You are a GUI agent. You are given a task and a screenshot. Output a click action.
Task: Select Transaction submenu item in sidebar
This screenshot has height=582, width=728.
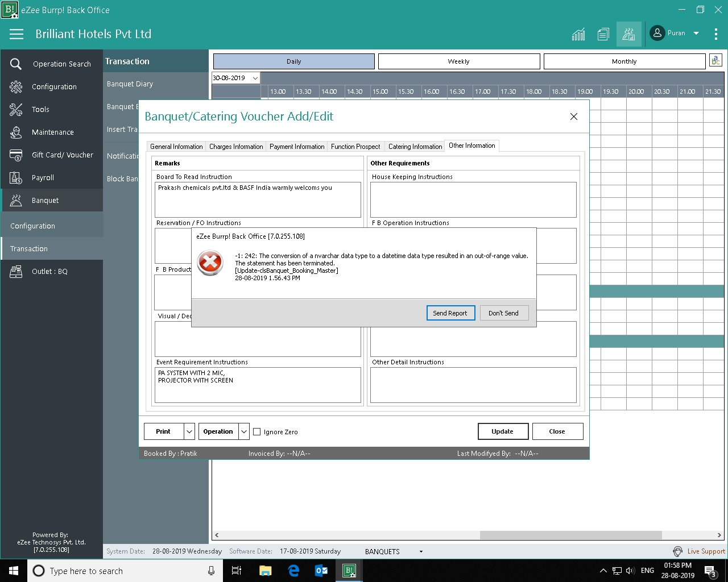(x=52, y=248)
